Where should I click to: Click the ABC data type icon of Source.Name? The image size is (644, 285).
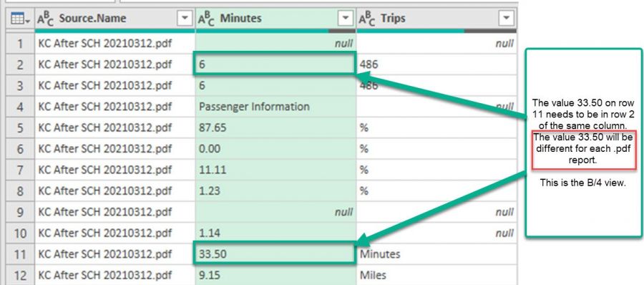pyautogui.click(x=45, y=19)
